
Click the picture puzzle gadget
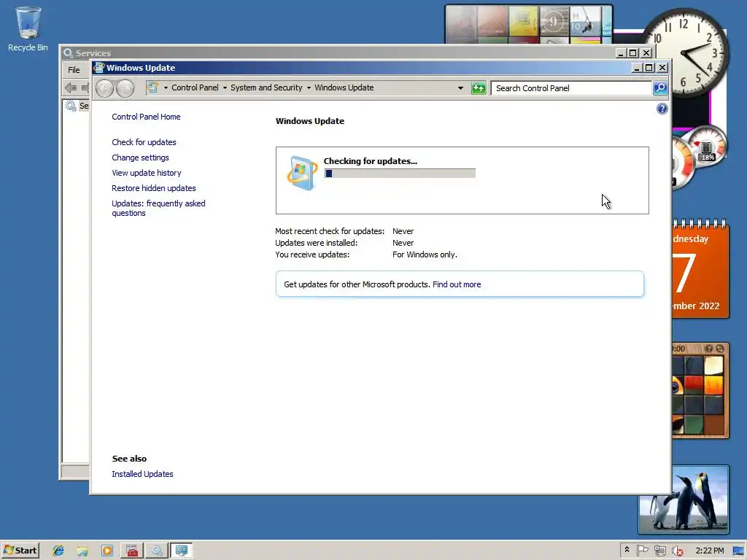(x=700, y=391)
